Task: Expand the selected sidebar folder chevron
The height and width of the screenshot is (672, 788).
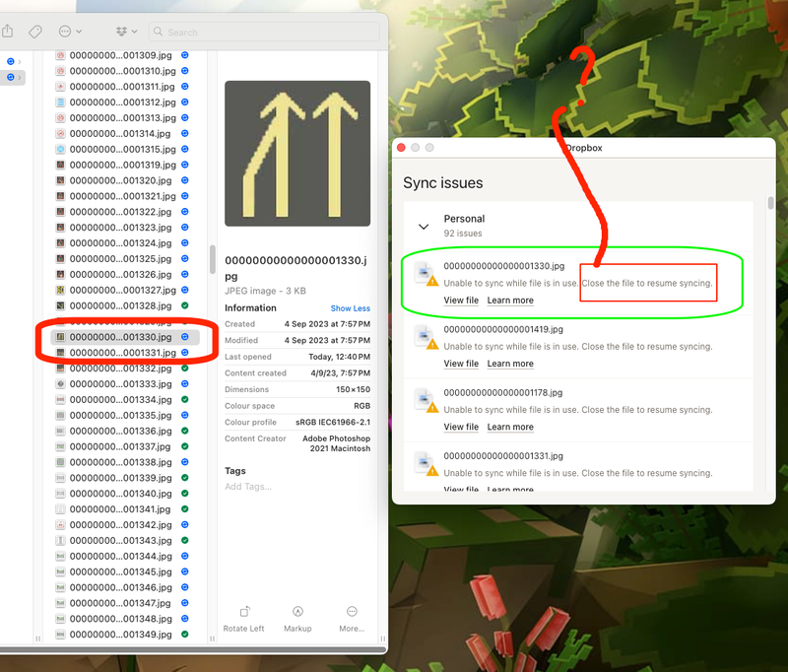Action: pos(20,77)
